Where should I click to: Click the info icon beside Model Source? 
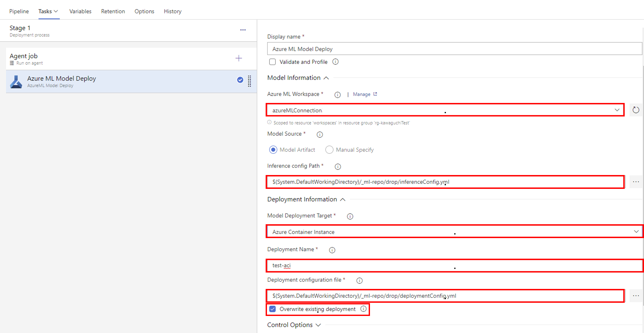pyautogui.click(x=319, y=134)
